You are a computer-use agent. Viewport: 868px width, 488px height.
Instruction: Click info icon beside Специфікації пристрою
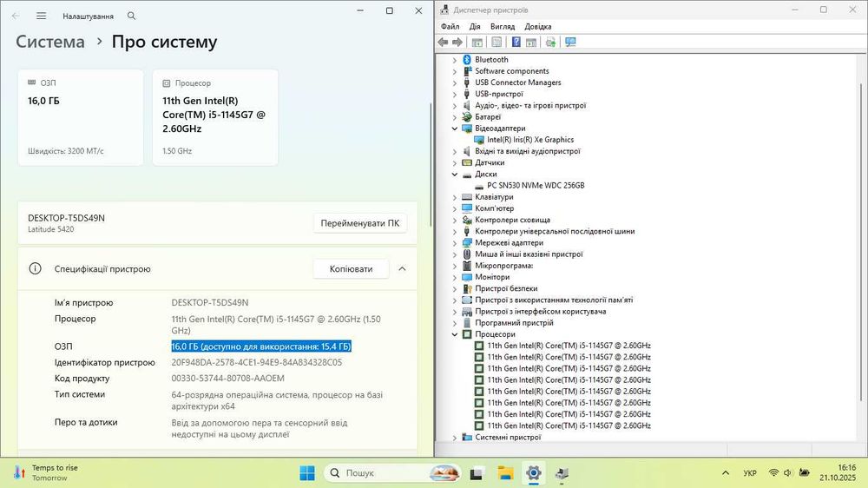35,268
